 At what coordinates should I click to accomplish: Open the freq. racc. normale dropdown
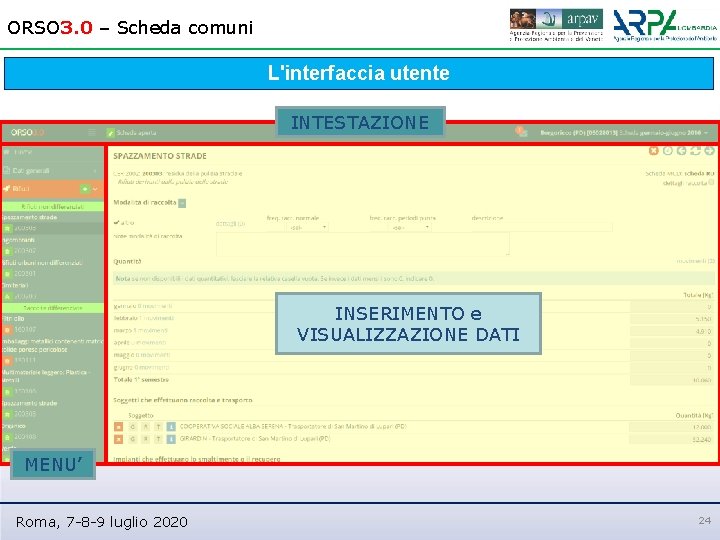[307, 227]
